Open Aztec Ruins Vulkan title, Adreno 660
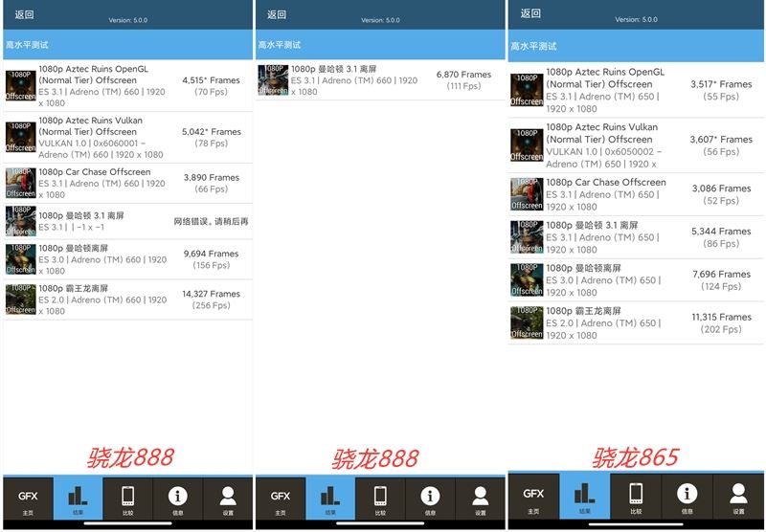The height and width of the screenshot is (532, 766). point(91,126)
